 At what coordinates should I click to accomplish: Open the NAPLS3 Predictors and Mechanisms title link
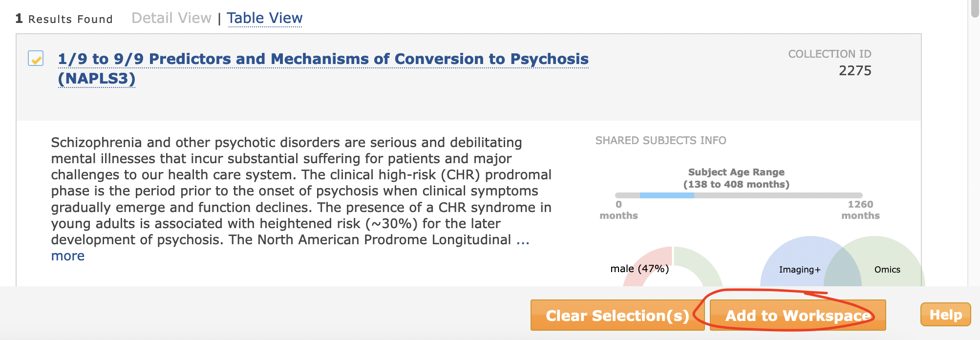323,68
